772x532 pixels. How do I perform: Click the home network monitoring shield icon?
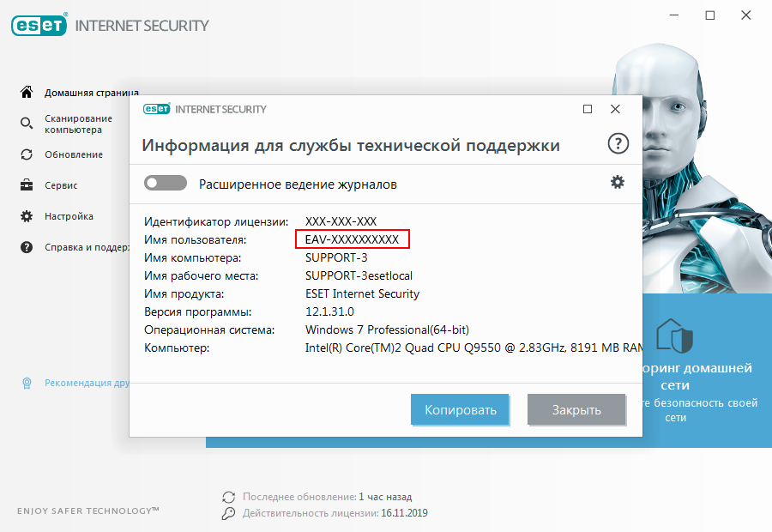[674, 336]
